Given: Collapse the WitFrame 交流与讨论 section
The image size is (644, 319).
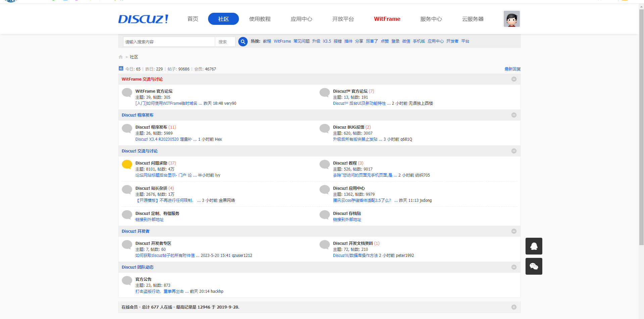Looking at the screenshot, I should [514, 79].
